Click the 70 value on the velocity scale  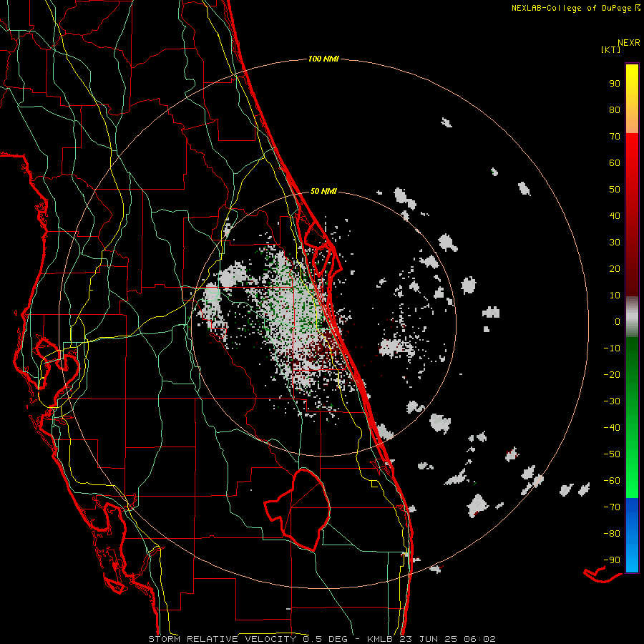pyautogui.click(x=615, y=137)
